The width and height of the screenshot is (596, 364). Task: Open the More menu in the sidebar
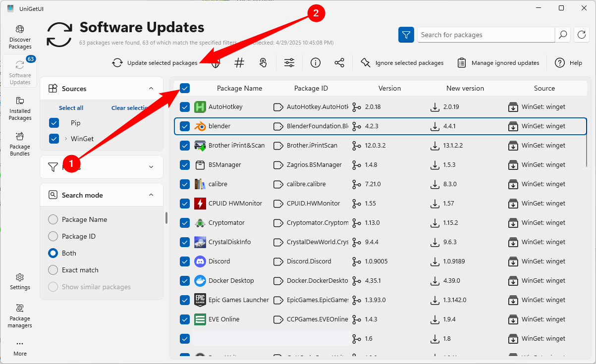pos(20,348)
